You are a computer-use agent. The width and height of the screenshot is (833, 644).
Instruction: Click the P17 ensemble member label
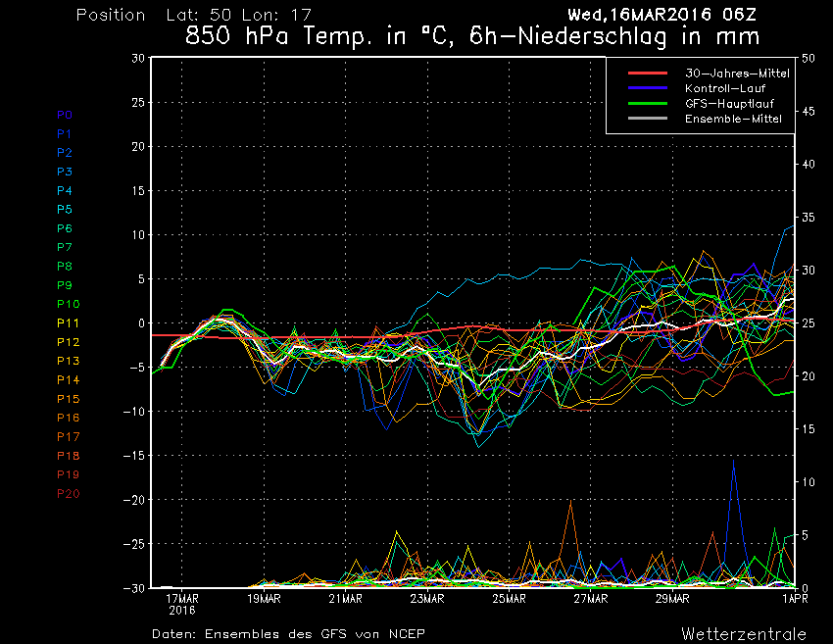(69, 437)
